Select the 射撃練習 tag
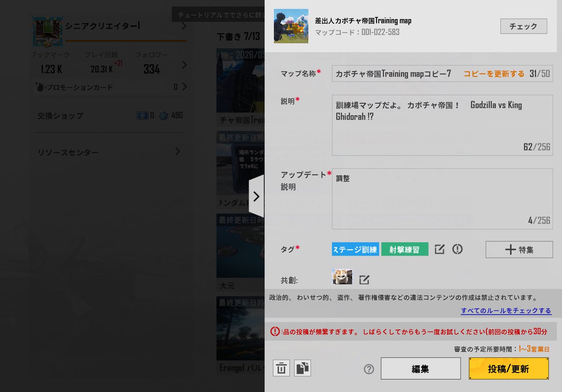 pos(405,249)
